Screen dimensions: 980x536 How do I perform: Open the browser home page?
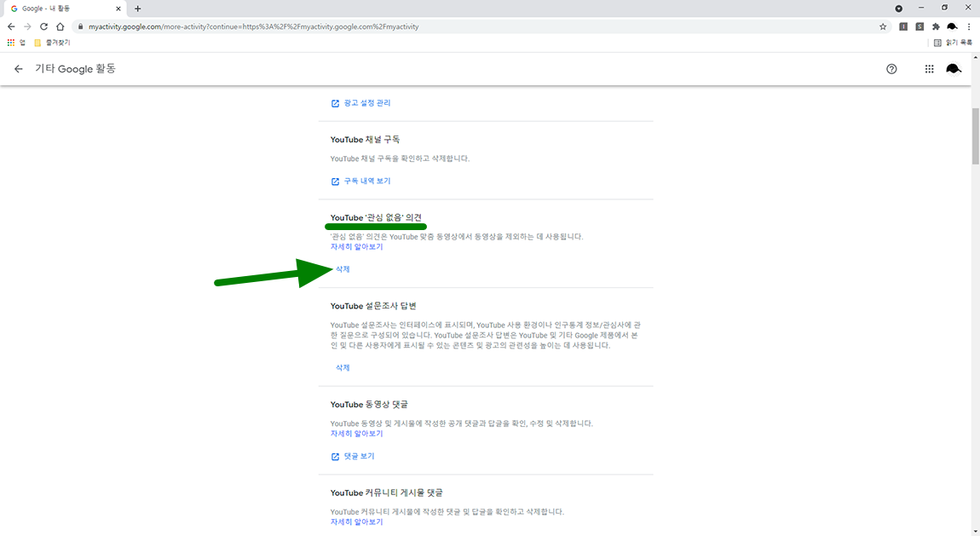tap(60, 27)
